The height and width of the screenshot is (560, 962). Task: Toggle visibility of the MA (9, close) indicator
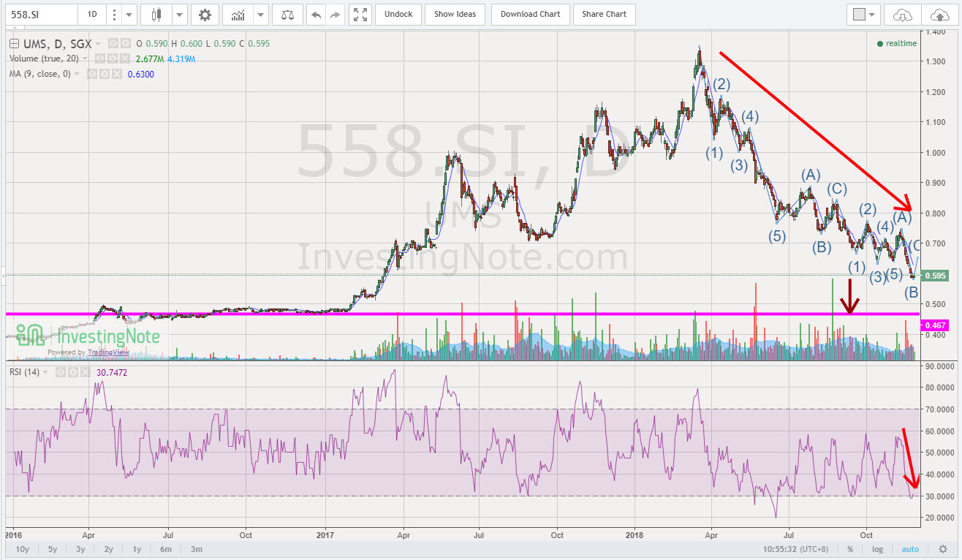pyautogui.click(x=91, y=73)
